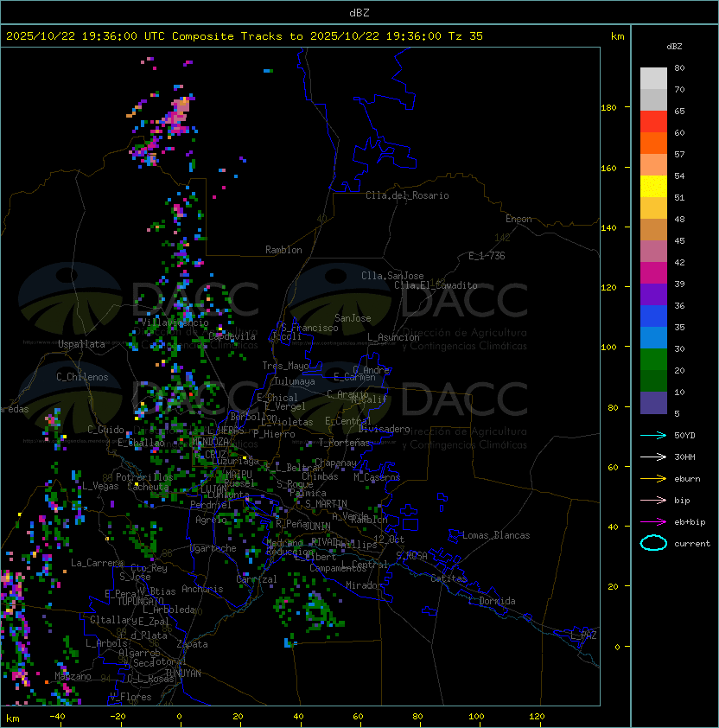Click the Lomas_Blancas map label
Viewport: 719px width, 728px height.
(496, 535)
